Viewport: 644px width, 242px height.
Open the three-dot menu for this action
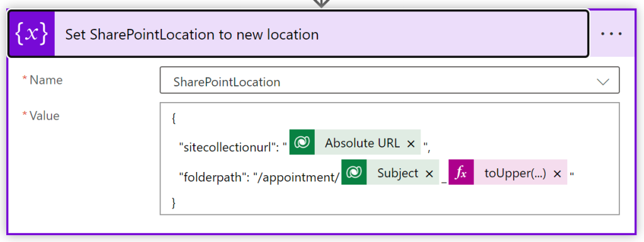coord(611,34)
